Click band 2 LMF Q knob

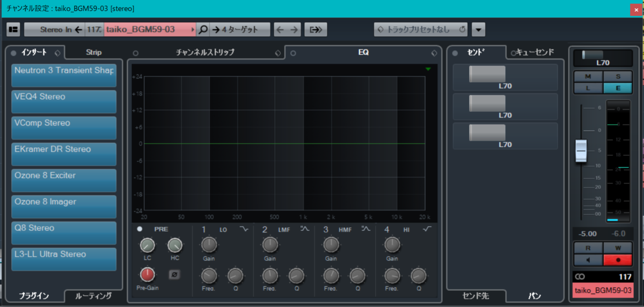(296, 276)
